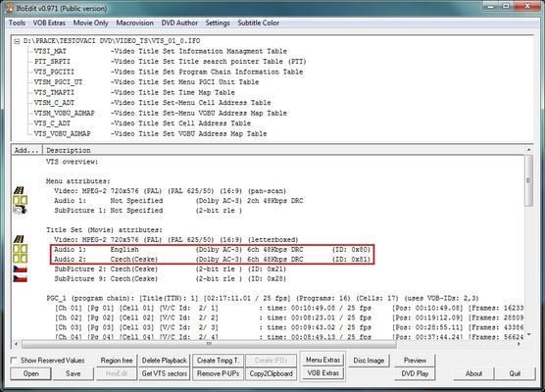Click the film icon beside Title Set Video row
Screen dimensions: 545x392
(20, 239)
